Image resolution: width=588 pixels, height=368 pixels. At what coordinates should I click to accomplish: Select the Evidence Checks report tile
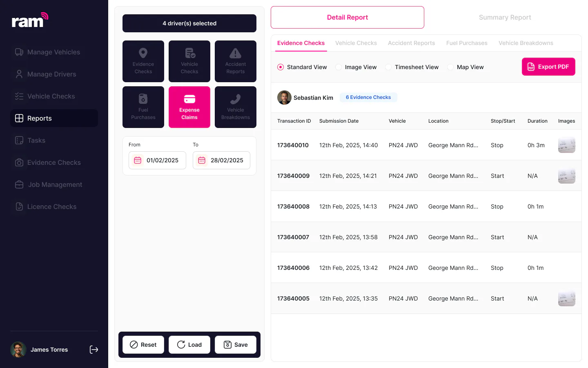pos(143,61)
